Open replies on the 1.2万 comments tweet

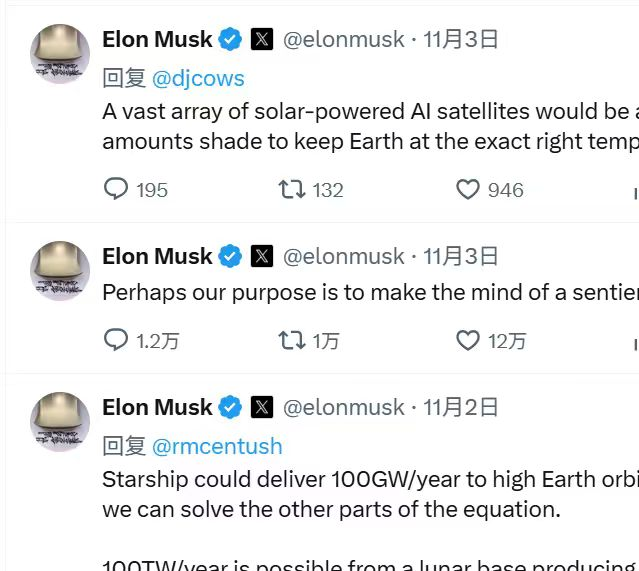[117, 340]
